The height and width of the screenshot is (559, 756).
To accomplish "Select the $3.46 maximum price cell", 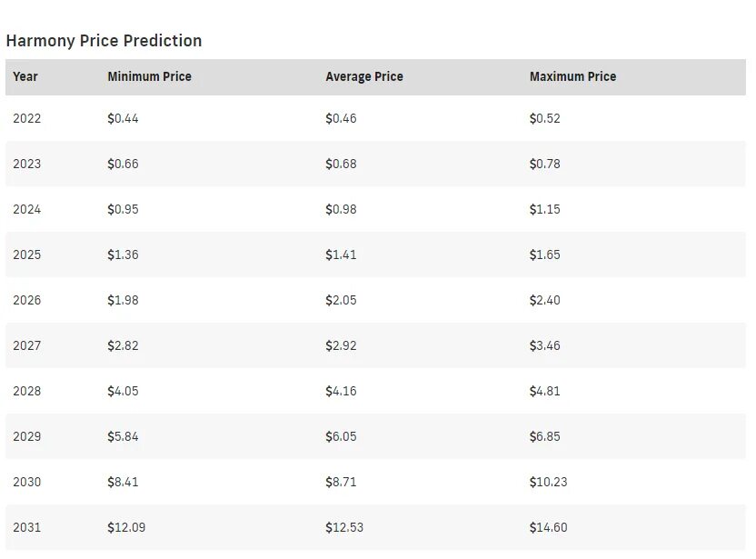I will (x=544, y=345).
